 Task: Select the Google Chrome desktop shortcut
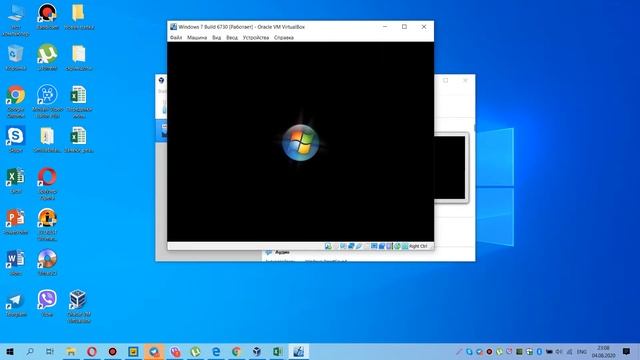[16, 102]
